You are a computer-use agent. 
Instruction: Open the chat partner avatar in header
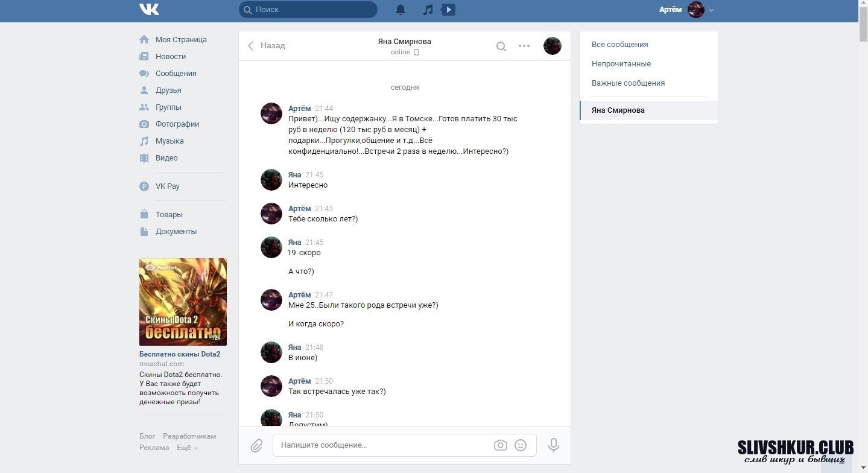pyautogui.click(x=553, y=46)
